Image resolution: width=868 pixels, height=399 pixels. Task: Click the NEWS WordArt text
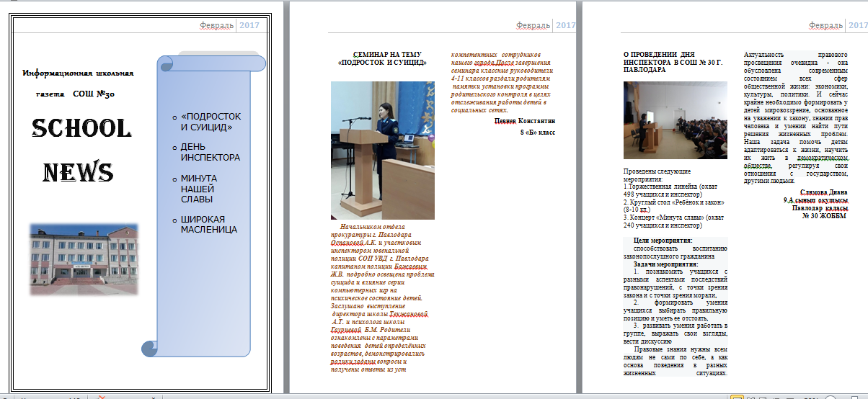pos(79,172)
